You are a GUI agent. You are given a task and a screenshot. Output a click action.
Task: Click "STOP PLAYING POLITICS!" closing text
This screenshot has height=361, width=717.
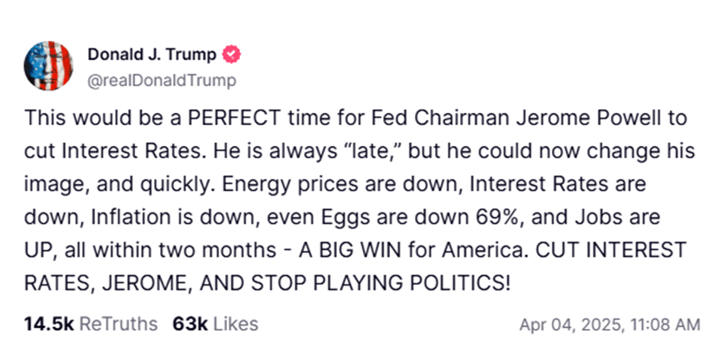click(380, 283)
